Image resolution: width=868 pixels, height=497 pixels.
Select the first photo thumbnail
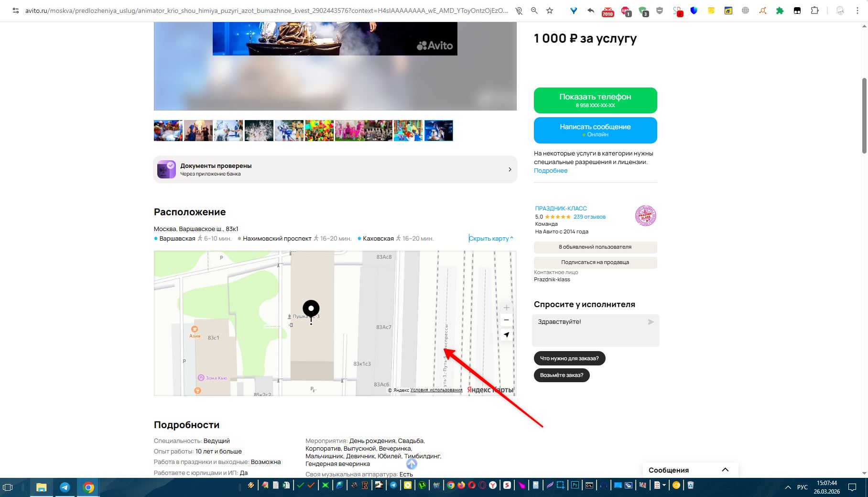pos(168,131)
